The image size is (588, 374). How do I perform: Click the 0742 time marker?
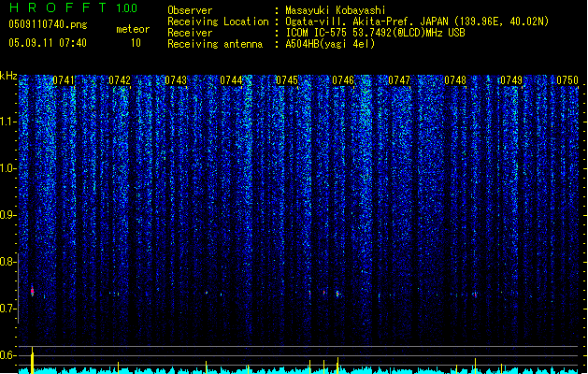(x=120, y=80)
